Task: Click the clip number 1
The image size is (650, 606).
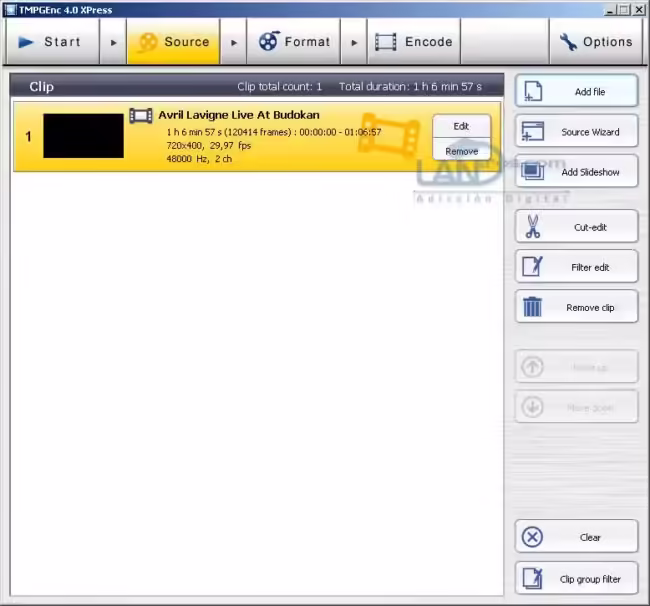Action: 28,136
